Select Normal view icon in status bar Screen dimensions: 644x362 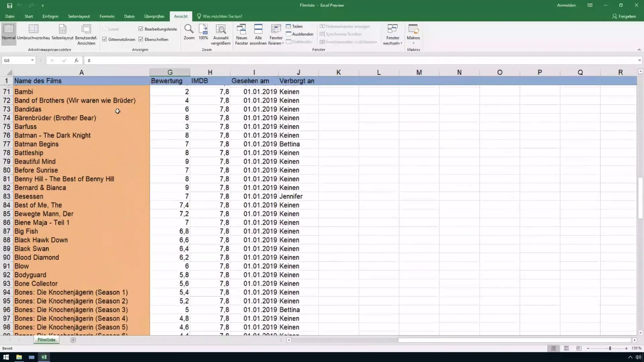pos(553,349)
